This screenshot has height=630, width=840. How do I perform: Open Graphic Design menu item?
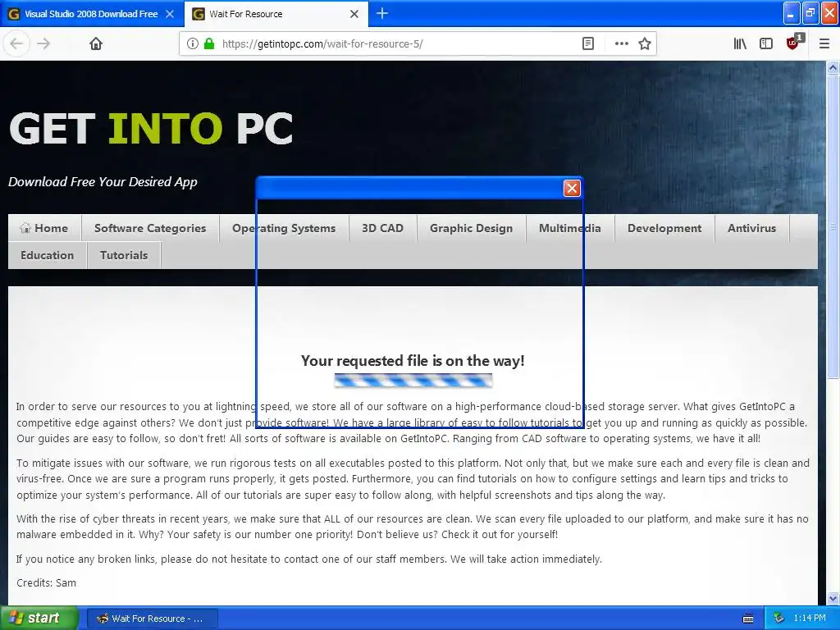(472, 228)
